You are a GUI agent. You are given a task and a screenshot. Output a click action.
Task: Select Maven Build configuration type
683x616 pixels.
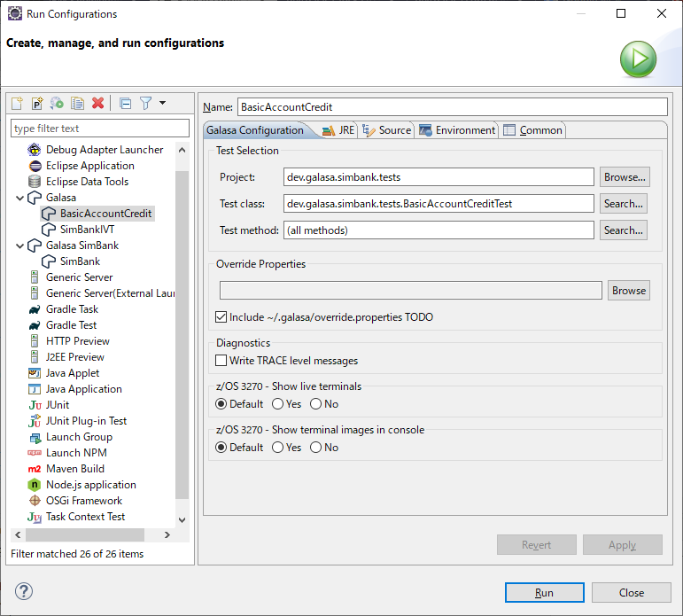(x=75, y=469)
